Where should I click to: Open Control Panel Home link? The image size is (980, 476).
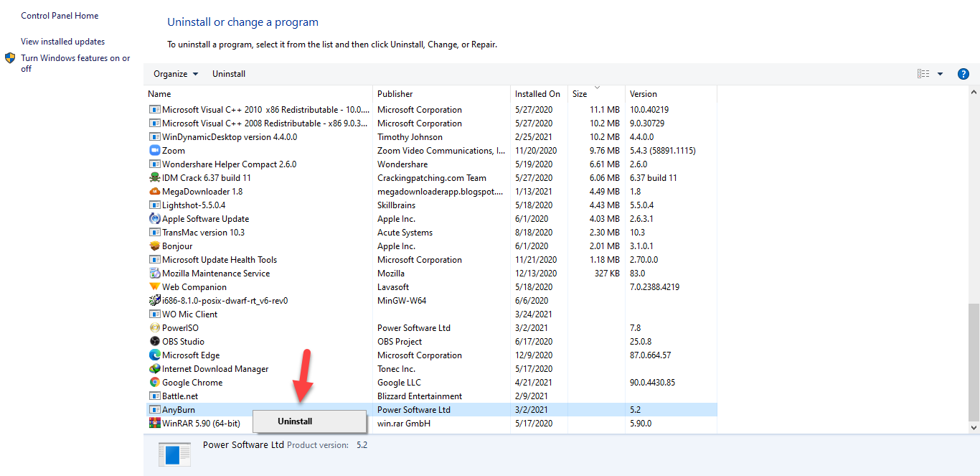pyautogui.click(x=60, y=16)
